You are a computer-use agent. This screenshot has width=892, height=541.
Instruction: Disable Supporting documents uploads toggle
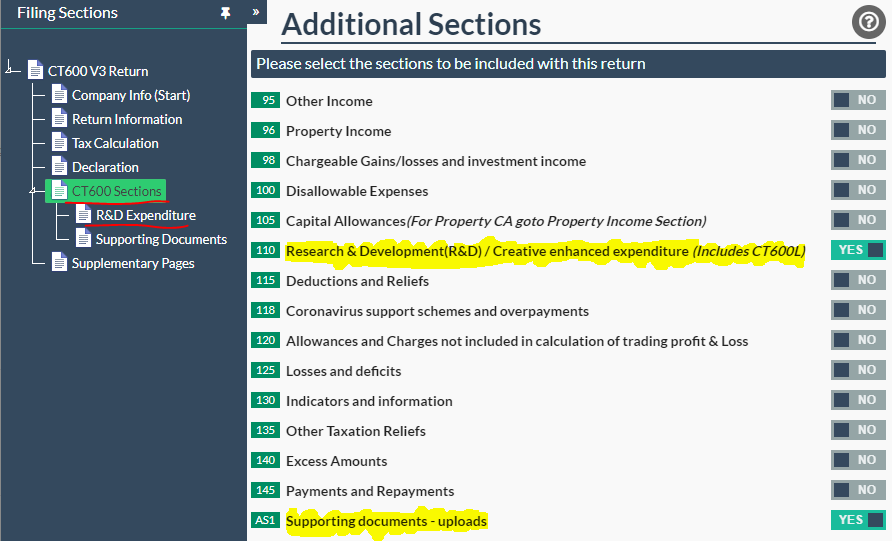[x=858, y=520]
